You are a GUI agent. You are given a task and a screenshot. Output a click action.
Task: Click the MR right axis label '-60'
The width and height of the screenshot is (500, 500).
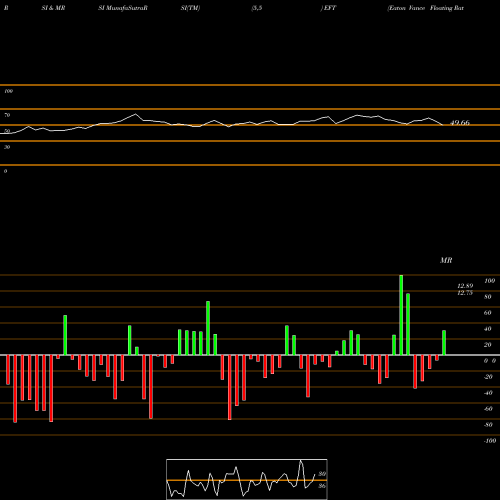pyautogui.click(x=488, y=409)
